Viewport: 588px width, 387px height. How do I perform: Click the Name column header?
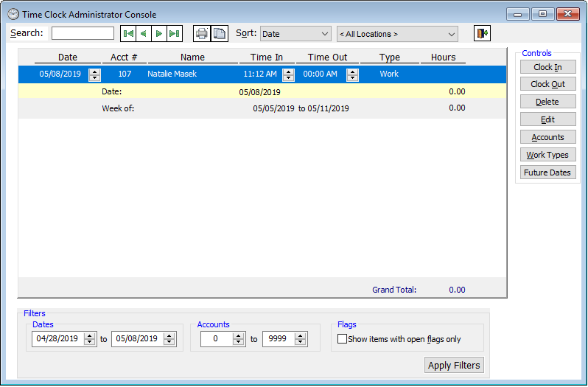coord(192,57)
